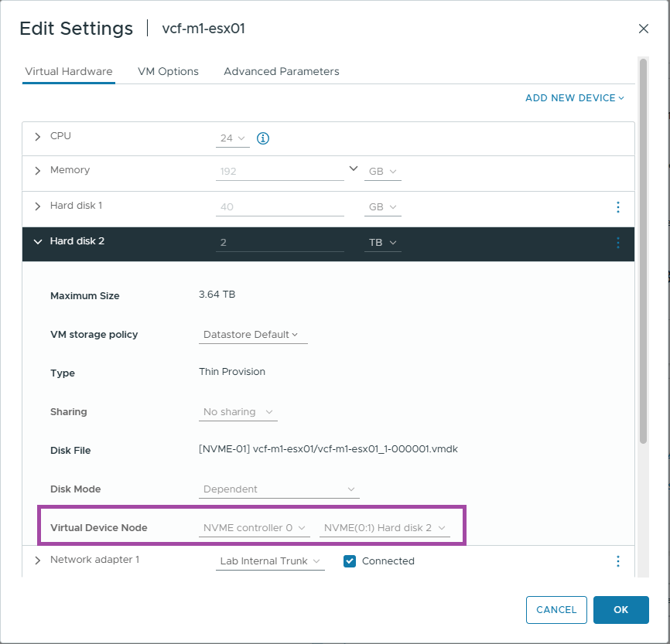Toggle Network adapter 1 Connected checkbox
This screenshot has width=670, height=644.
[349, 561]
